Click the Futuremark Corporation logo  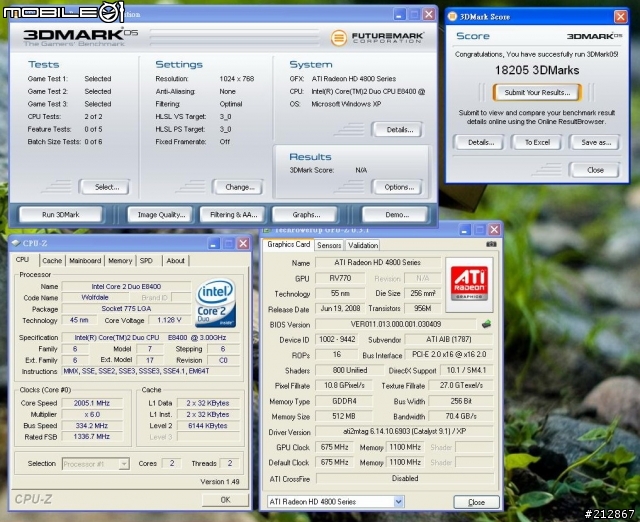tap(377, 38)
